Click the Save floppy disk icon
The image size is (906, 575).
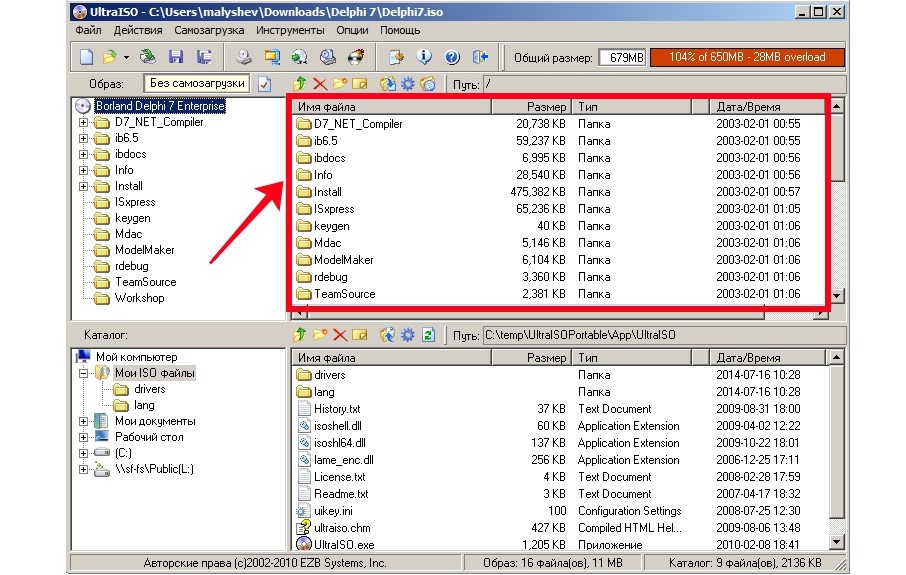point(176,57)
